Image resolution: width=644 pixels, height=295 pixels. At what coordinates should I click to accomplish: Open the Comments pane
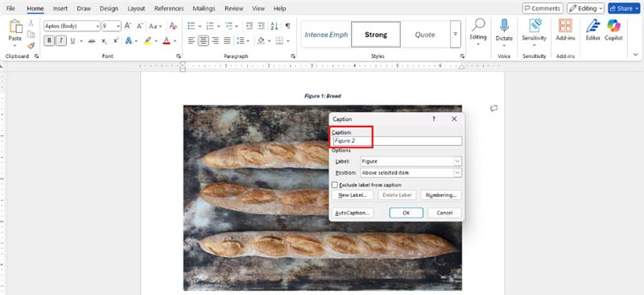pyautogui.click(x=543, y=8)
